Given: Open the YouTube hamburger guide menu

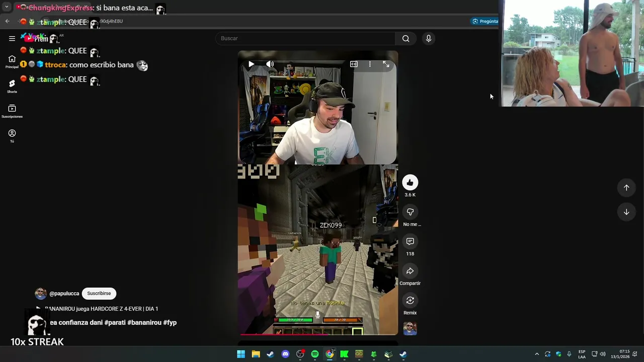Looking at the screenshot, I should click(x=12, y=38).
